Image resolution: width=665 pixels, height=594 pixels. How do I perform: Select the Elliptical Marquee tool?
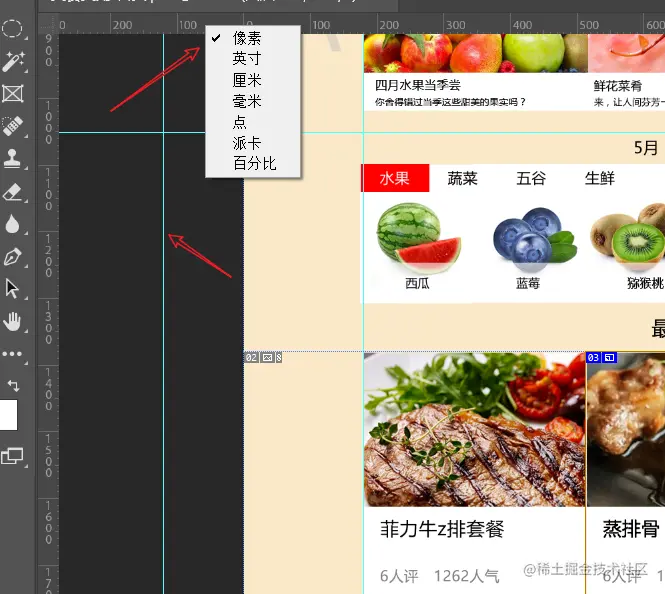(x=12, y=29)
